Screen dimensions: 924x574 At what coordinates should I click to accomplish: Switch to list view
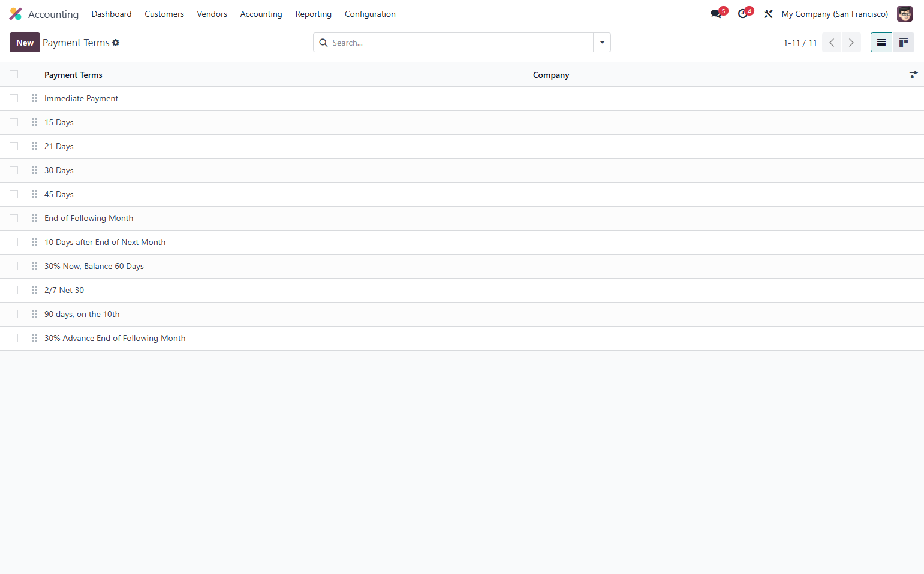pyautogui.click(x=881, y=43)
